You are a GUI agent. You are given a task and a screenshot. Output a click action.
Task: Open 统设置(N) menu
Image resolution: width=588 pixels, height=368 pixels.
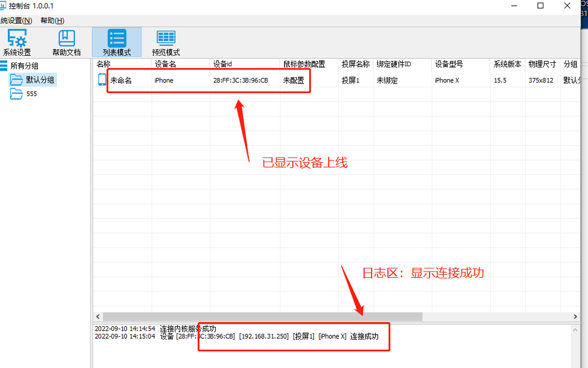pos(16,21)
